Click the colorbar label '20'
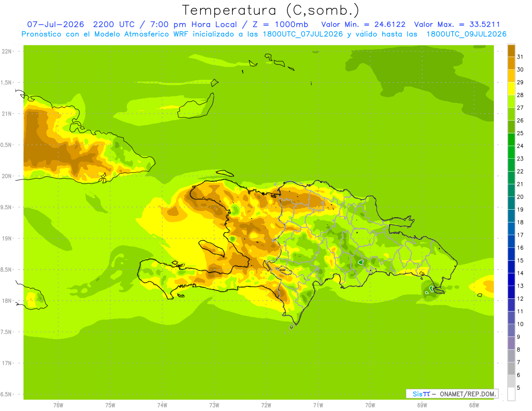Viewport: 532px width, 411px height. click(520, 197)
